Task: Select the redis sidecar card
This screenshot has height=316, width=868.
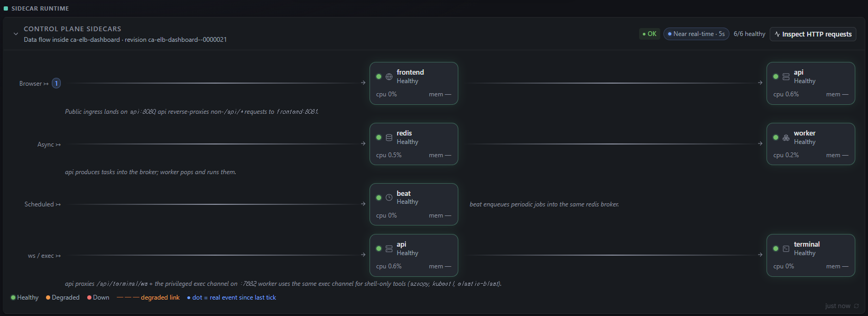Action: tap(414, 144)
